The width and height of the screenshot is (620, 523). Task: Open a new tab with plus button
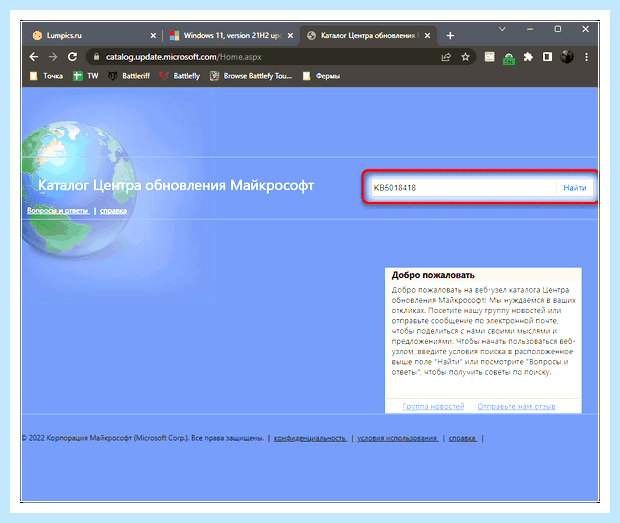[x=450, y=36]
